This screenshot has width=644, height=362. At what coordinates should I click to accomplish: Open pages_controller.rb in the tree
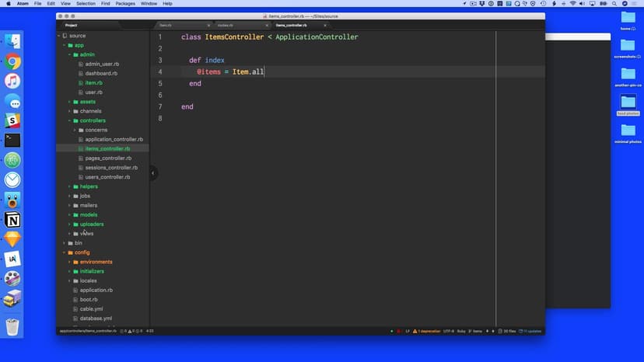(108, 158)
